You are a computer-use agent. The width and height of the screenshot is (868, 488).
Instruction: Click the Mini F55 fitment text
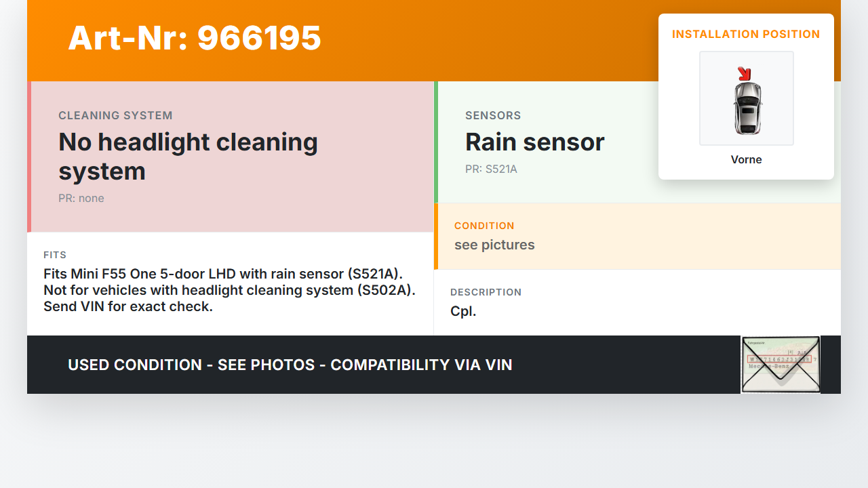coord(223,274)
